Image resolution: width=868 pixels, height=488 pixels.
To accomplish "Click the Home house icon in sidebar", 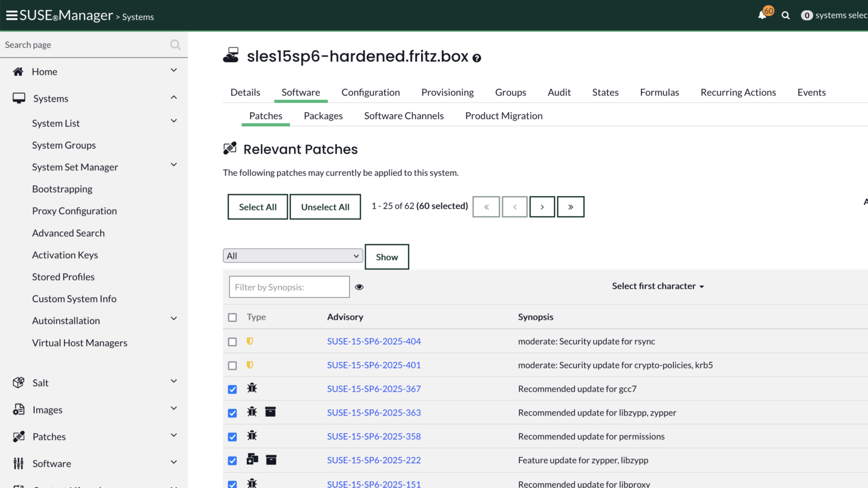I will [x=18, y=72].
